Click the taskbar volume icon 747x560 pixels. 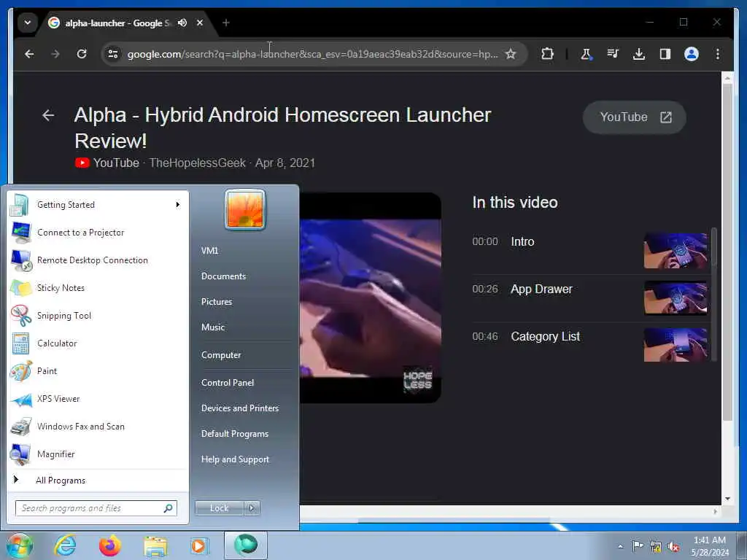(x=673, y=546)
